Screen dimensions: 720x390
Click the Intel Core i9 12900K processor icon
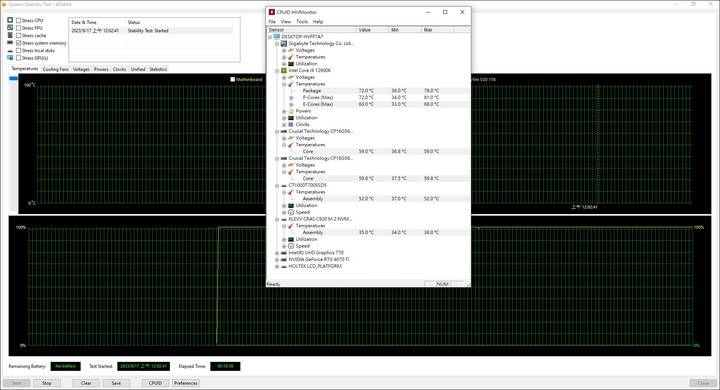(x=284, y=70)
